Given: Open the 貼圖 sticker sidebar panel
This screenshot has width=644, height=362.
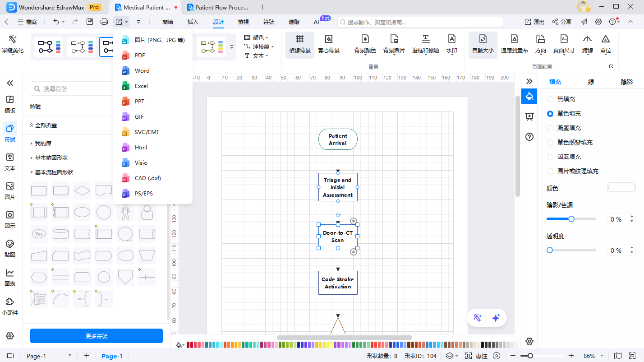Looking at the screenshot, I should click(10, 249).
